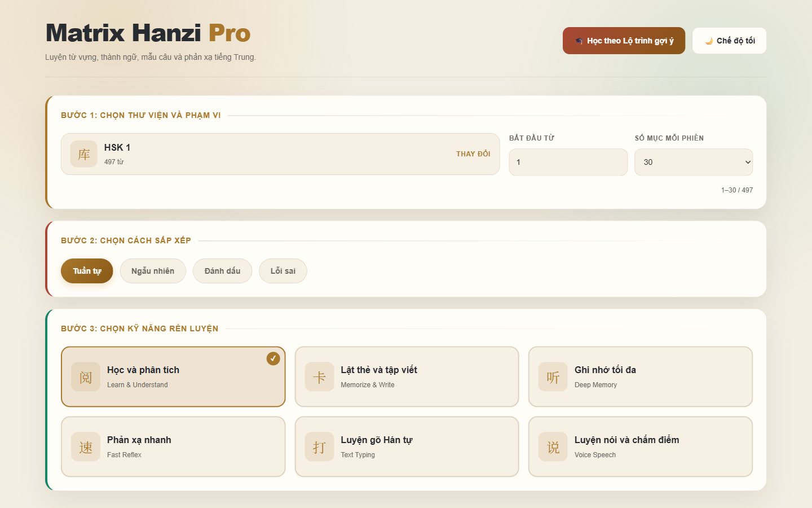
Task: Select the Tuần tự sort order
Action: (x=87, y=271)
